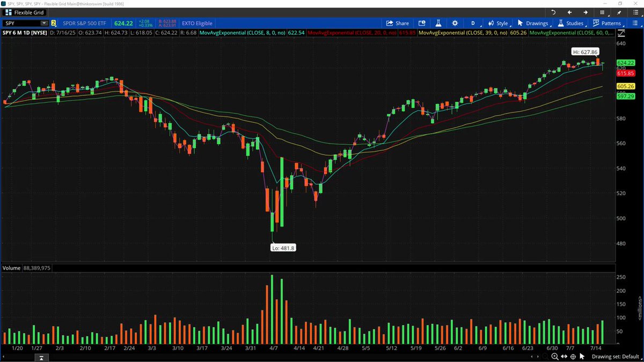Click the Flexible Grid layout icon
Image resolution: width=644 pixels, height=362 pixels.
tap(9, 12)
